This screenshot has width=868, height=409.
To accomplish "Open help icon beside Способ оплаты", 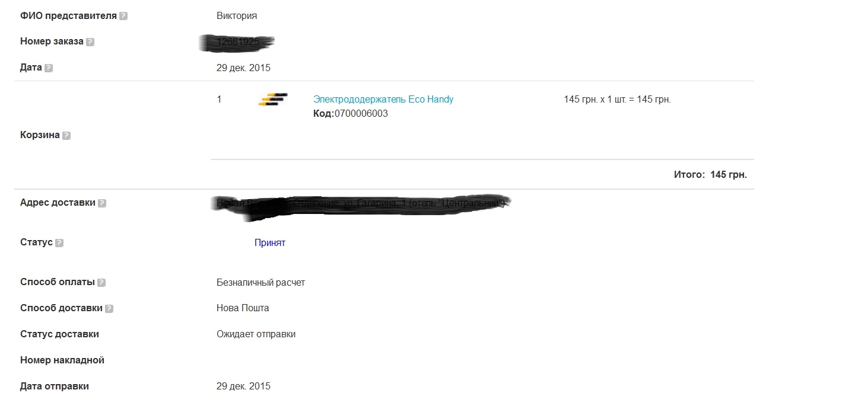I will 101,283.
